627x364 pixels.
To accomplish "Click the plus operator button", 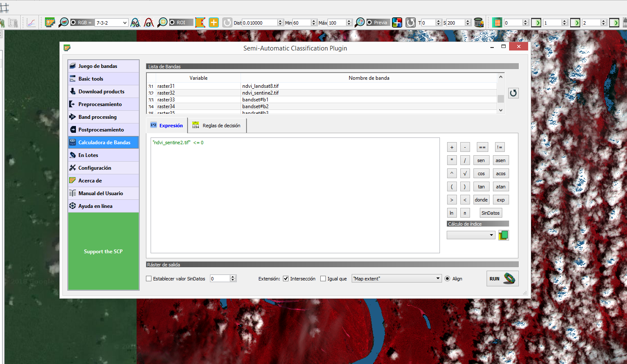I will pyautogui.click(x=452, y=147).
